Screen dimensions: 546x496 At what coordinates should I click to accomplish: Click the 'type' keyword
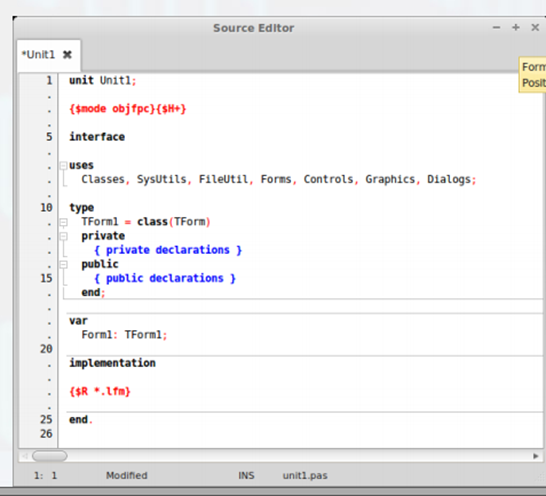click(x=81, y=208)
